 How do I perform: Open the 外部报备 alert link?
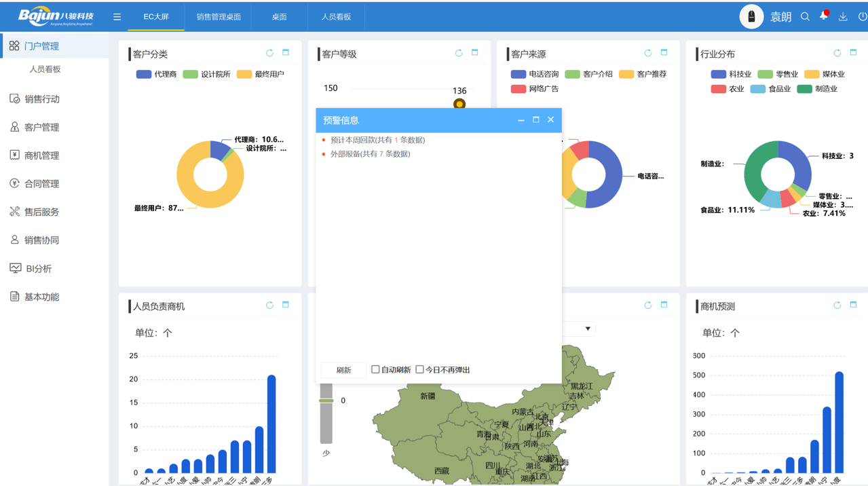pos(370,154)
